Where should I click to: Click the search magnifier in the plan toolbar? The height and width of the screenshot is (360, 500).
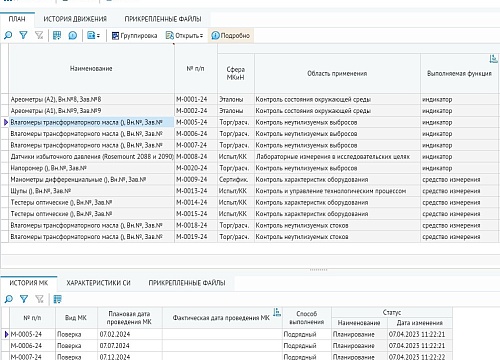[8, 35]
